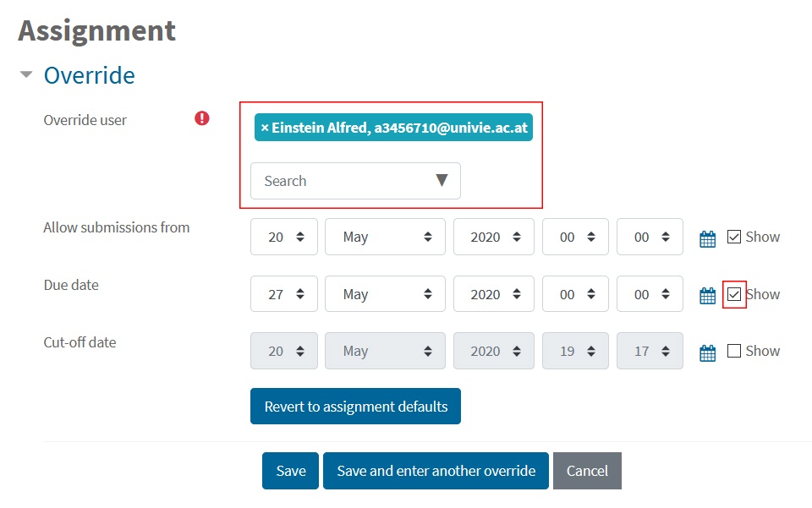Toggle Show checkbox for Allow submissions from
The height and width of the screenshot is (508, 812).
[734, 237]
